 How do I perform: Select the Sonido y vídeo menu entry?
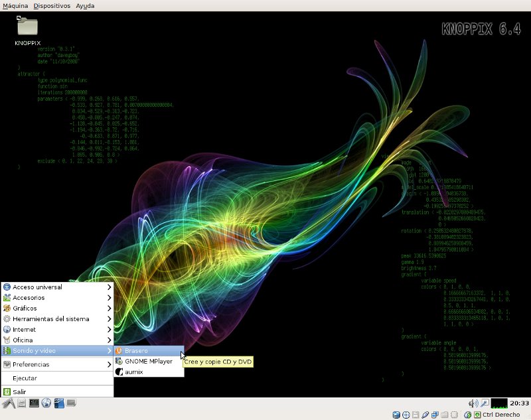tap(57, 350)
